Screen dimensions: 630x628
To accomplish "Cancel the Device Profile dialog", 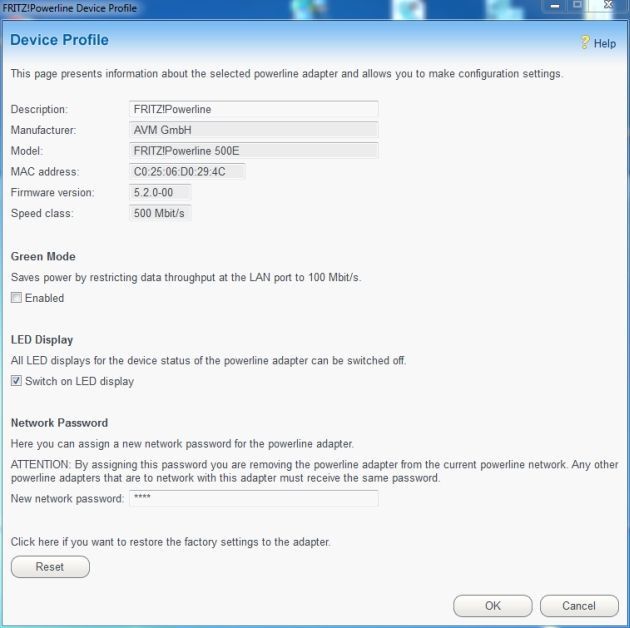I will pyautogui.click(x=579, y=606).
